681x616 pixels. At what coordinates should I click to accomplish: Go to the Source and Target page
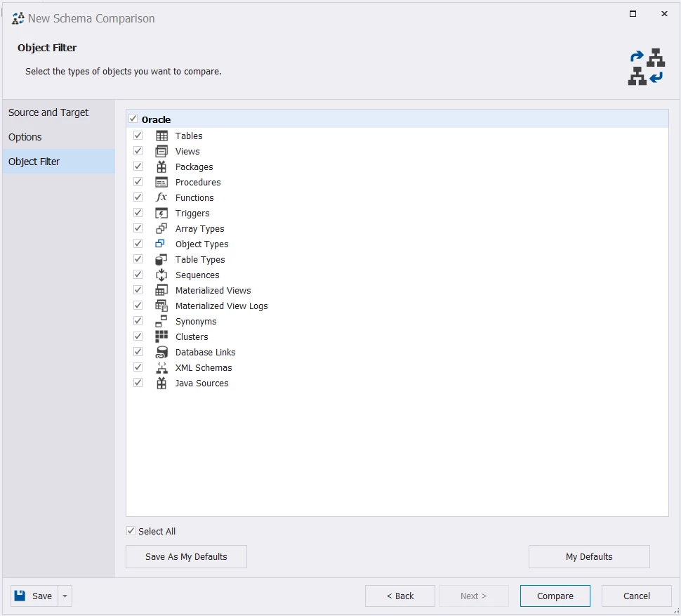[59, 112]
